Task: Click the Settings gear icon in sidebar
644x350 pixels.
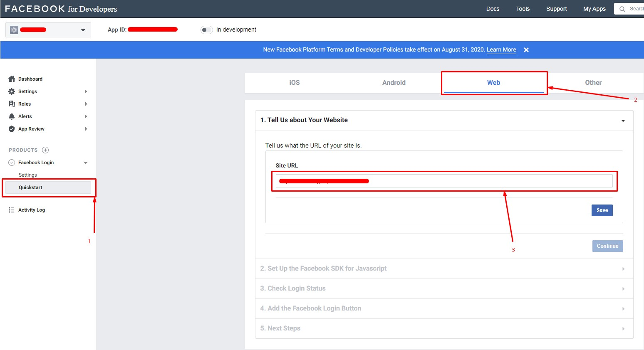Action: 12,91
